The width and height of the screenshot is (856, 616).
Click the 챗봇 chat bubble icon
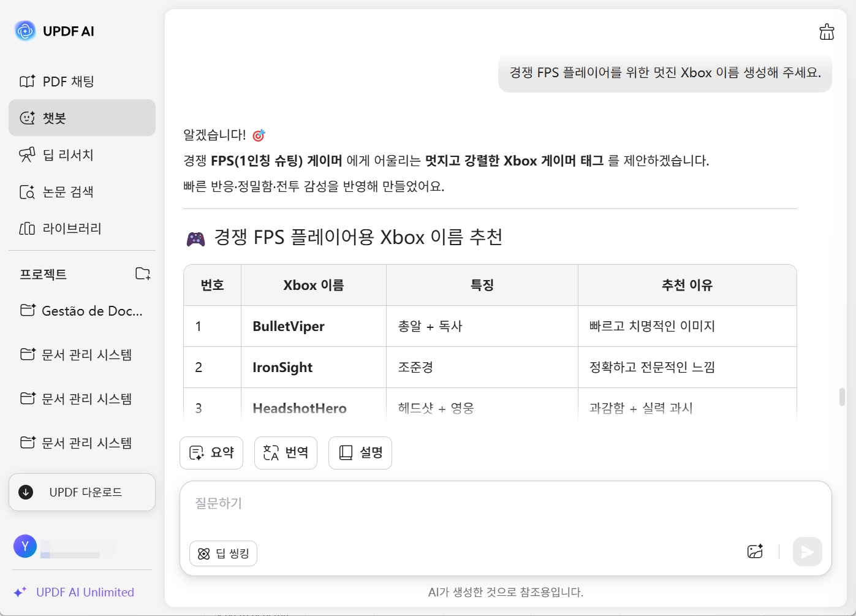pyautogui.click(x=28, y=118)
